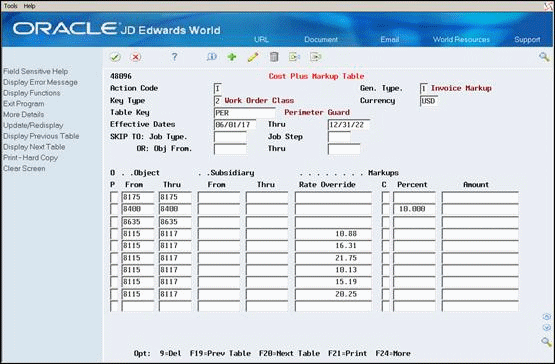This screenshot has height=364, width=555.
Task: Click the OP option box for row 8400
Action: coord(114,209)
